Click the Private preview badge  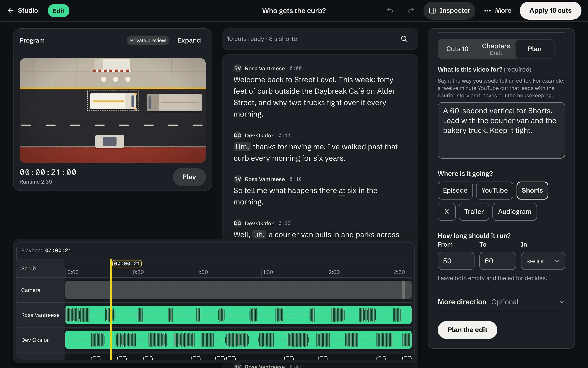tap(148, 40)
